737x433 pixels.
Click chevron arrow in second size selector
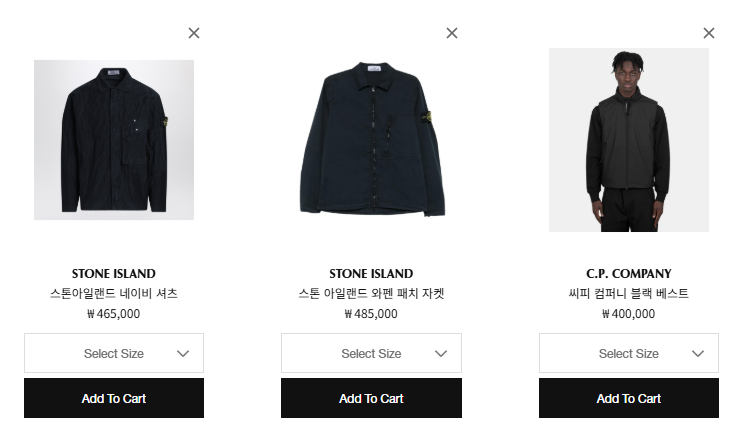[x=441, y=353]
